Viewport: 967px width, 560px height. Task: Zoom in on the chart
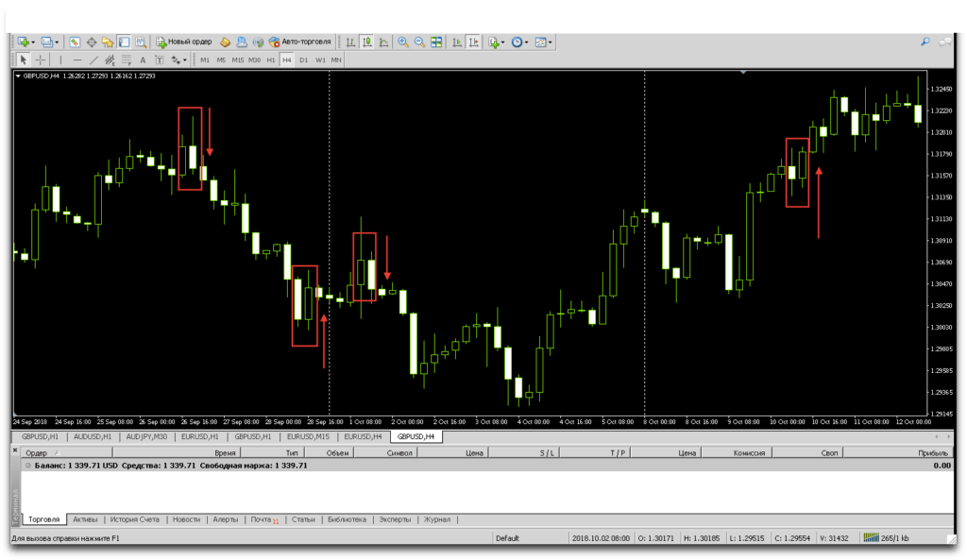(x=403, y=42)
